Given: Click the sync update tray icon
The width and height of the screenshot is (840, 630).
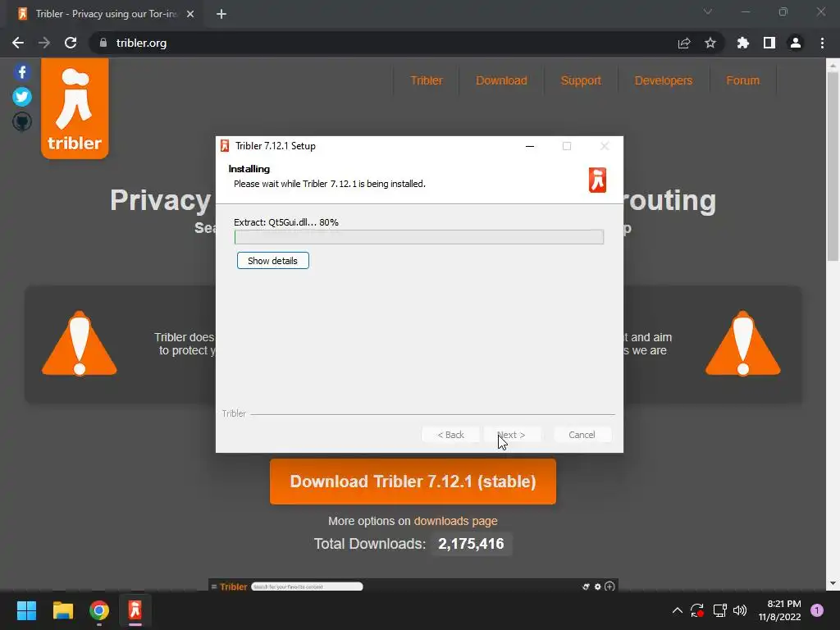Looking at the screenshot, I should tap(697, 610).
